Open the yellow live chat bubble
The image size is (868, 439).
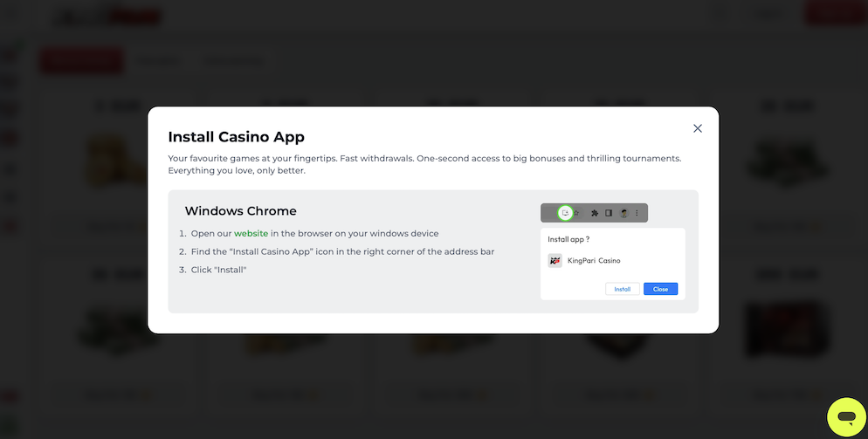[846, 417]
